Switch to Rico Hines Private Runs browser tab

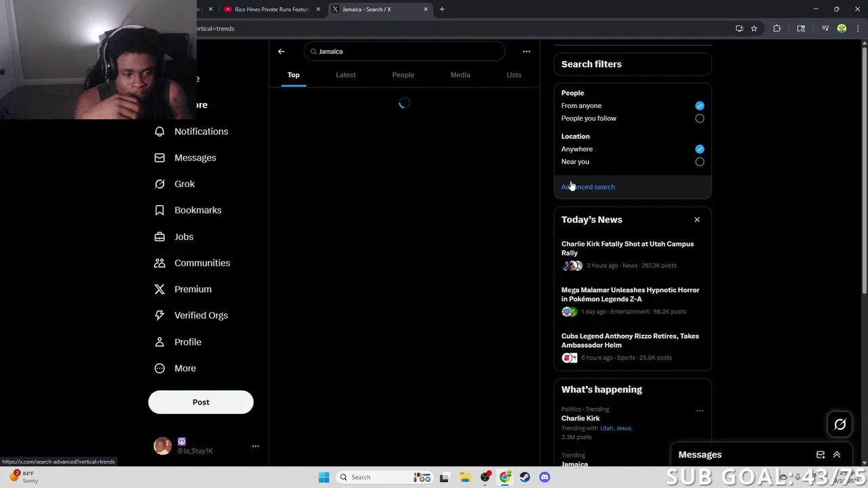pos(271,9)
